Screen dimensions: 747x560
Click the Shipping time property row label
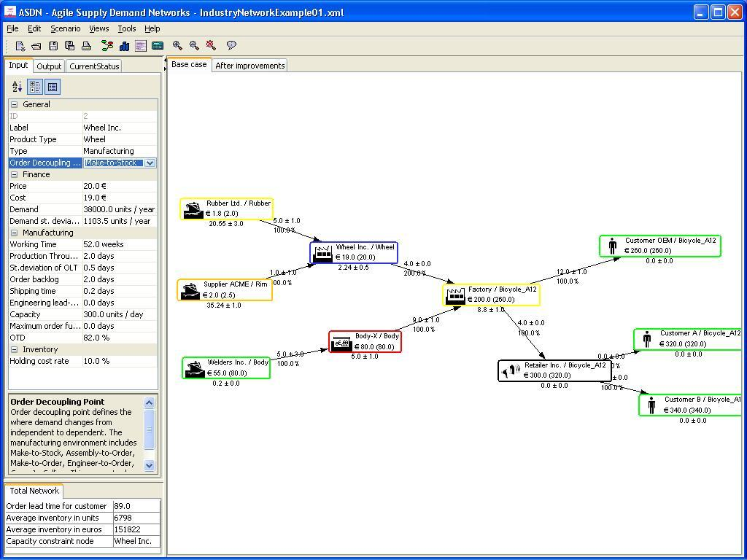click(45, 291)
